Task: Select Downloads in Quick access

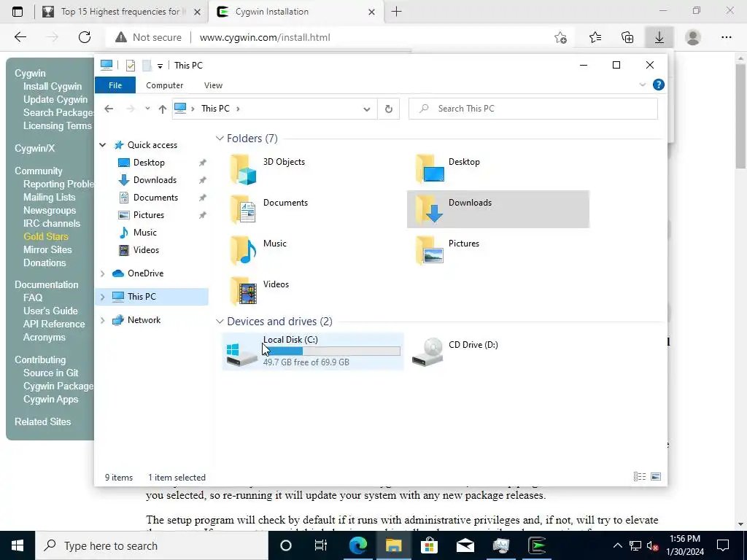Action: 155,180
